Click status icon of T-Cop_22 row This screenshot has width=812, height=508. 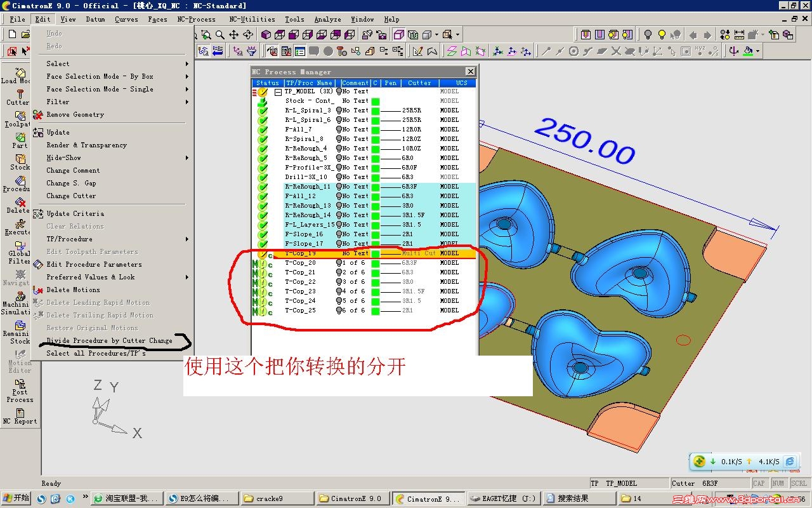tap(262, 282)
